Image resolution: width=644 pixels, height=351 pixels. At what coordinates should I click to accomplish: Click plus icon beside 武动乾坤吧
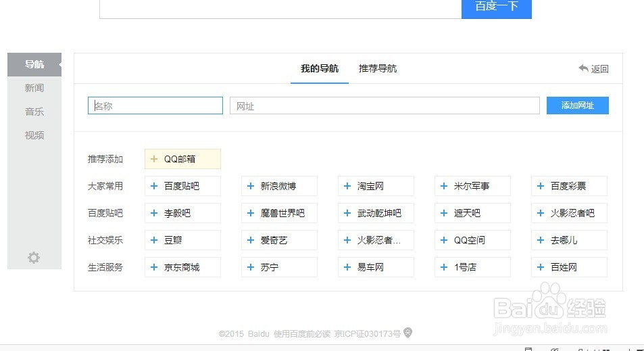pyautogui.click(x=347, y=213)
